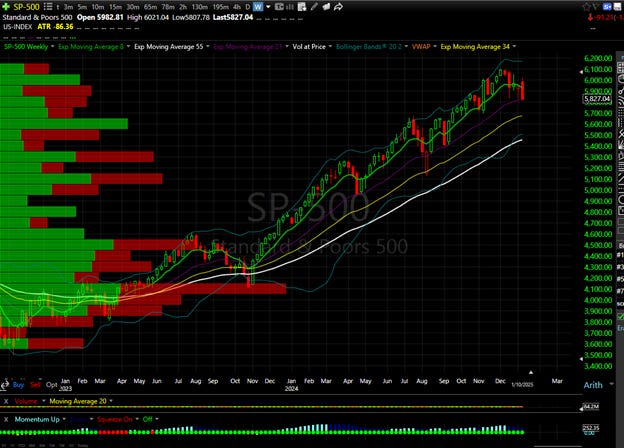Image resolution: width=624 pixels, height=448 pixels.
Task: Click the favorite star icon at top right
Action: [x=586, y=7]
